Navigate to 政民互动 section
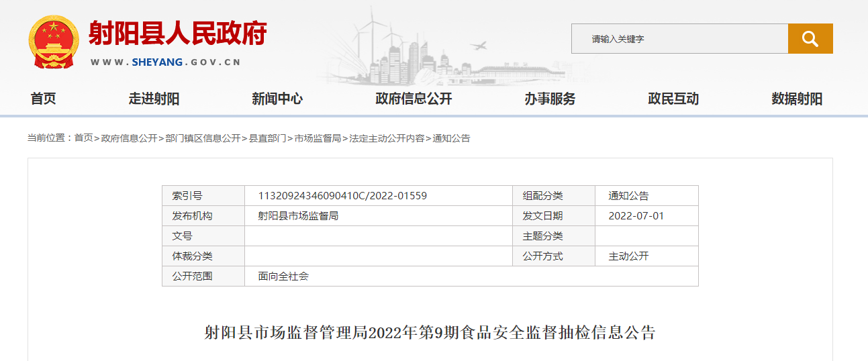The height and width of the screenshot is (361, 868). 673,99
